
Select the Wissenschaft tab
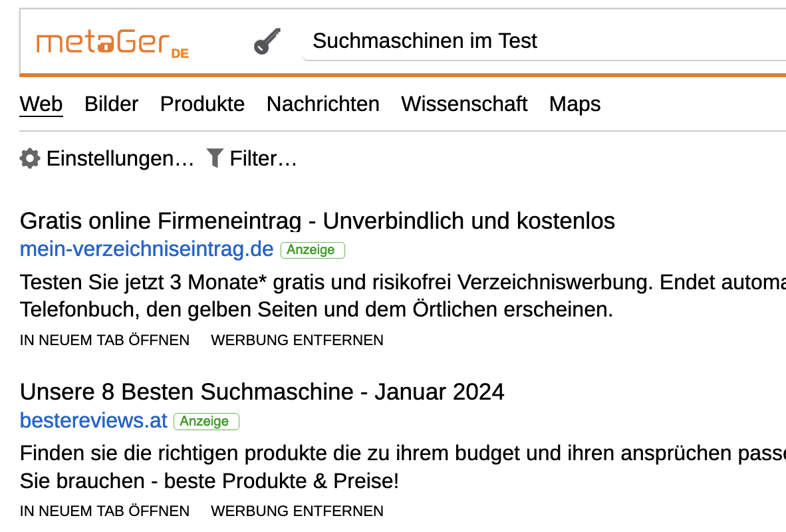(x=464, y=104)
